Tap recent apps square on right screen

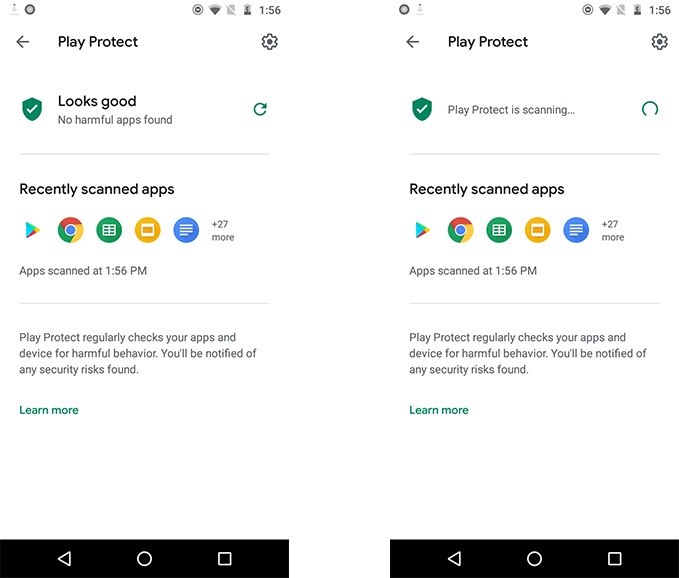pyautogui.click(x=614, y=559)
